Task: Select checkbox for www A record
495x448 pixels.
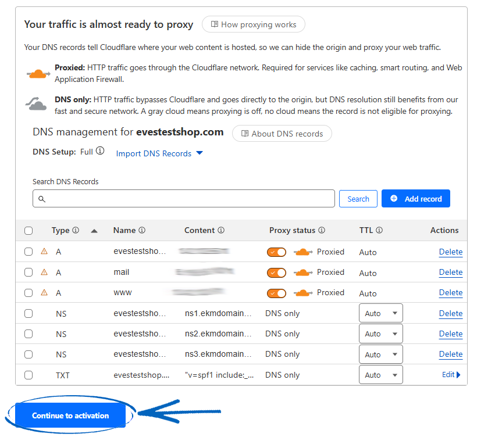Action: coord(29,293)
